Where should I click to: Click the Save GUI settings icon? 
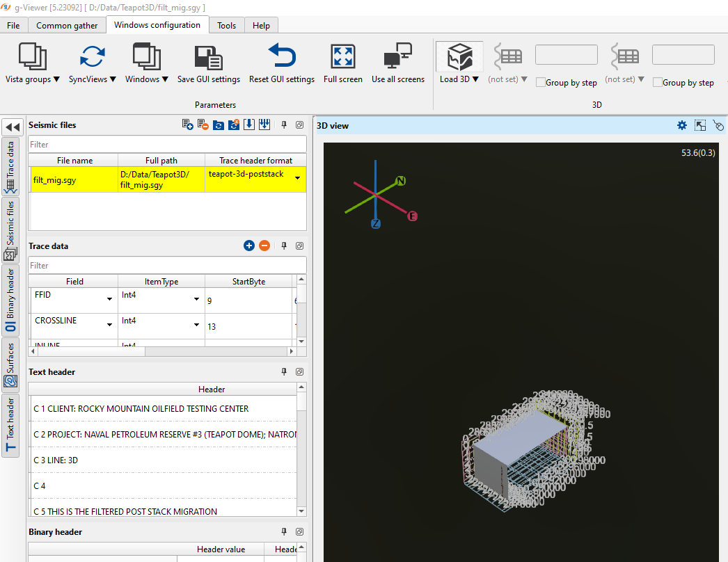pos(208,57)
